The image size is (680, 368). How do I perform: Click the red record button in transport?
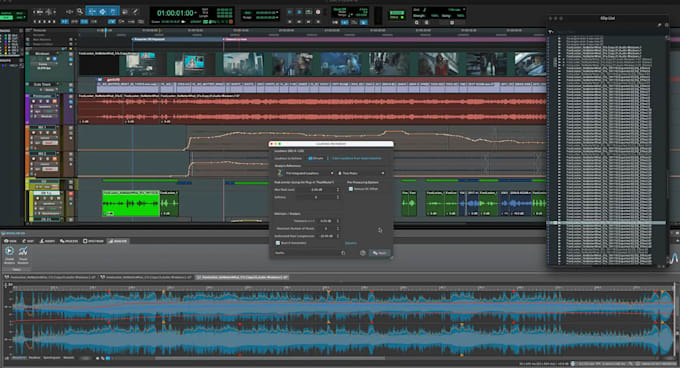pos(318,12)
